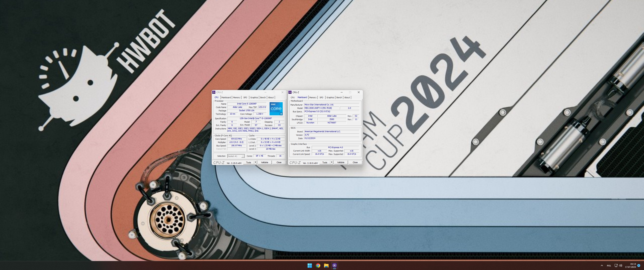Screen dimensions: 644x270
Task: Click the Core Voltage value '1.358 V'
Action: [x=260, y=114]
